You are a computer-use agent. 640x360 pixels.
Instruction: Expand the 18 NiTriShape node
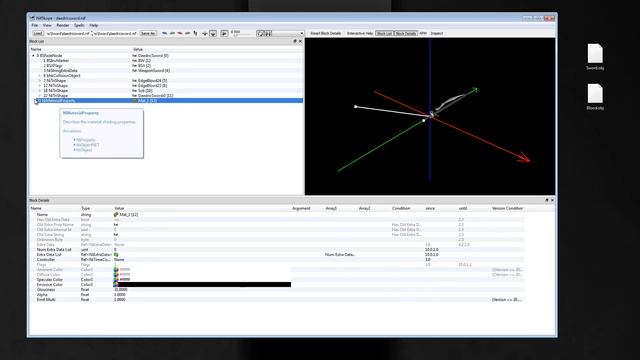40,91
